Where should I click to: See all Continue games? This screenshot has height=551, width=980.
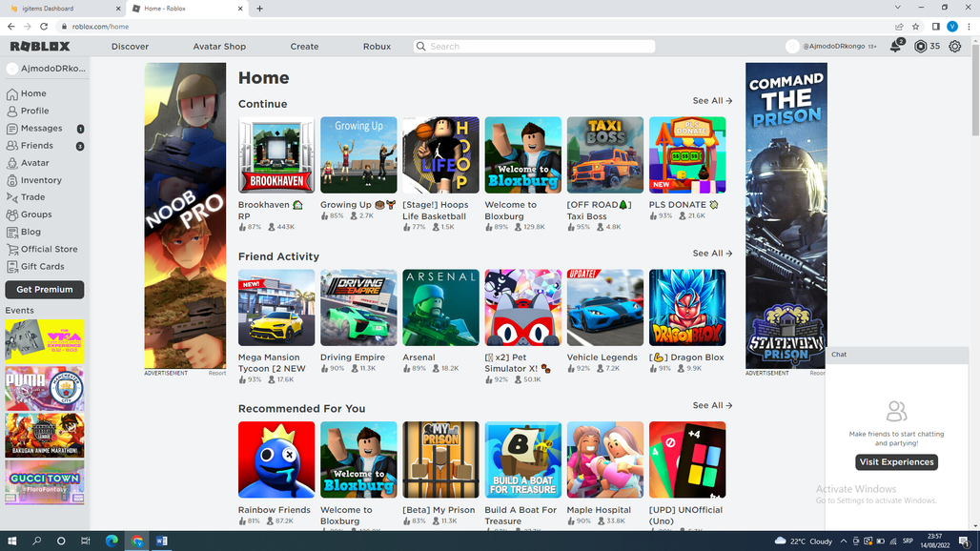click(x=712, y=101)
